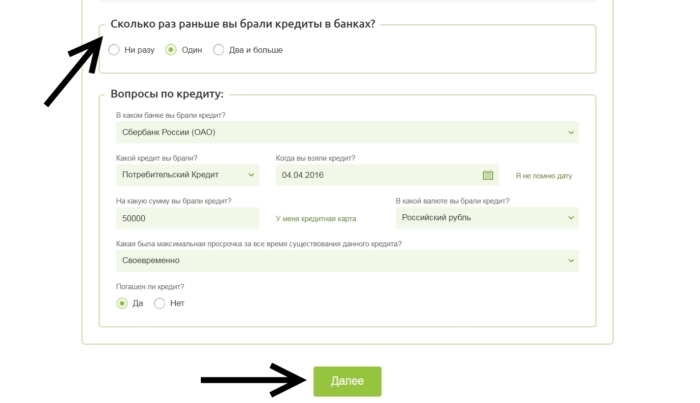The height and width of the screenshot is (403, 700).
Task: Open the 'Сбербанк России (ОАО)' bank selector
Action: [340, 132]
